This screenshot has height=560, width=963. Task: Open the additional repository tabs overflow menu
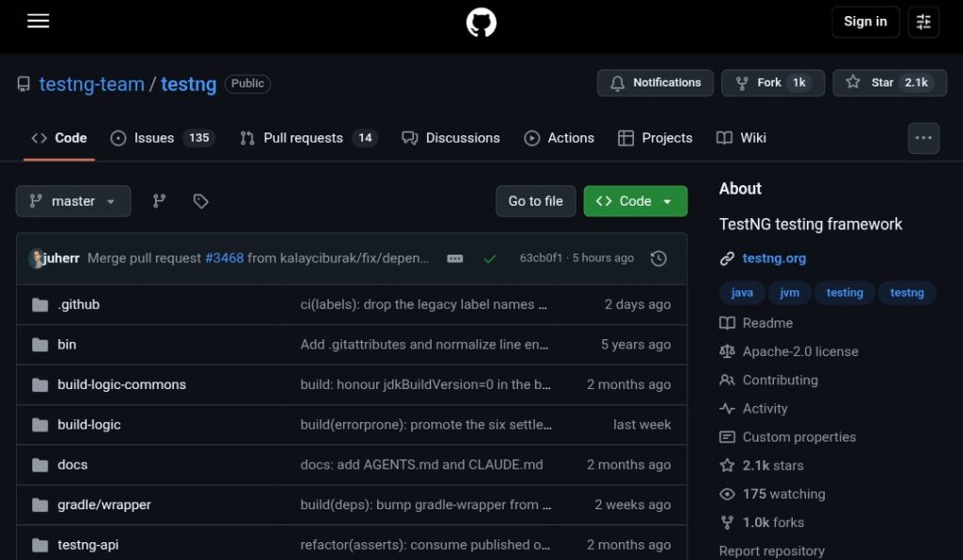[x=924, y=138]
